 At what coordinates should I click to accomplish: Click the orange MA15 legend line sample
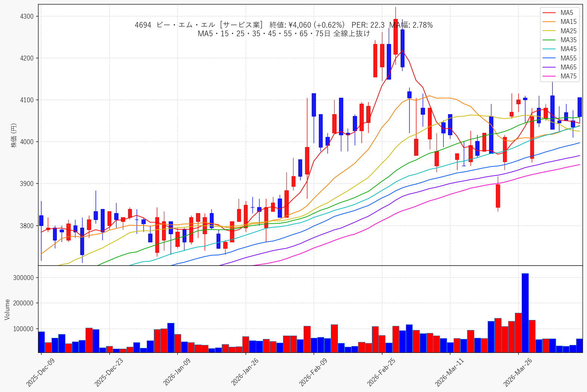pyautogui.click(x=549, y=22)
